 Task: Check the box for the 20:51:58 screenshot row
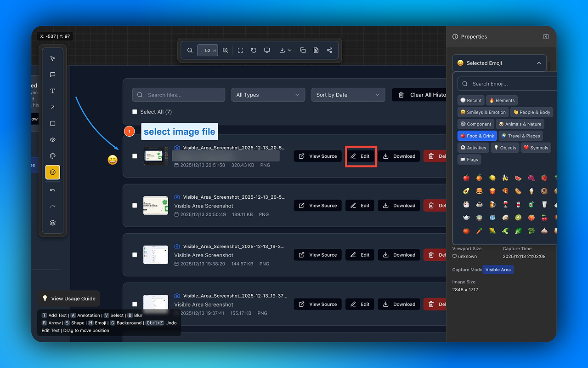[135, 156]
